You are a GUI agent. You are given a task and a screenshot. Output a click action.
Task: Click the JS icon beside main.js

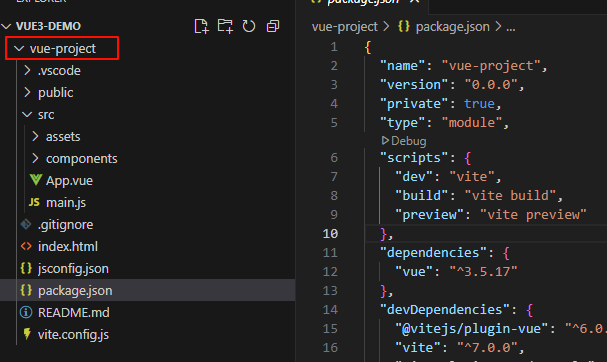34,202
